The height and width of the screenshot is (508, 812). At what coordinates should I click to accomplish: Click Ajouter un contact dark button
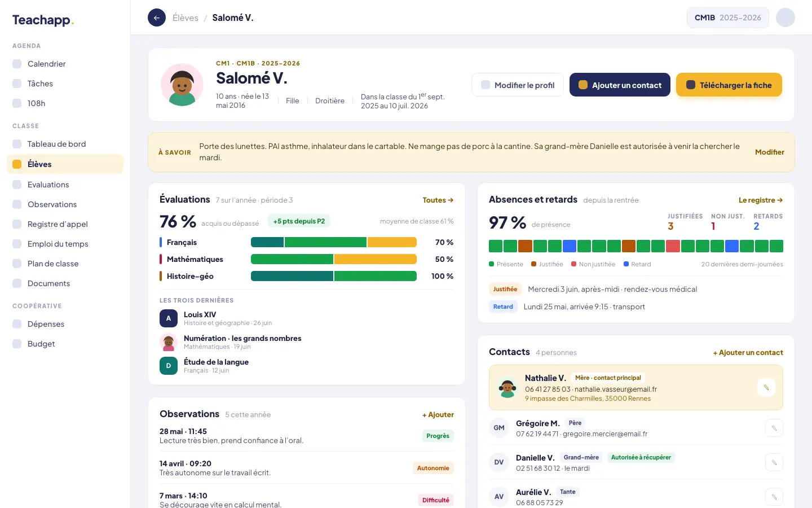pyautogui.click(x=620, y=85)
